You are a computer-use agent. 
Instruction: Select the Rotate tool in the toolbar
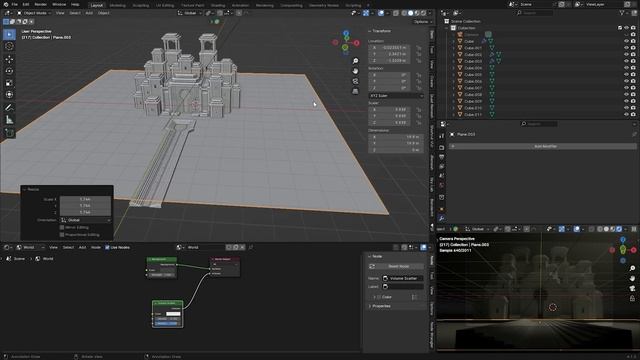click(x=9, y=71)
